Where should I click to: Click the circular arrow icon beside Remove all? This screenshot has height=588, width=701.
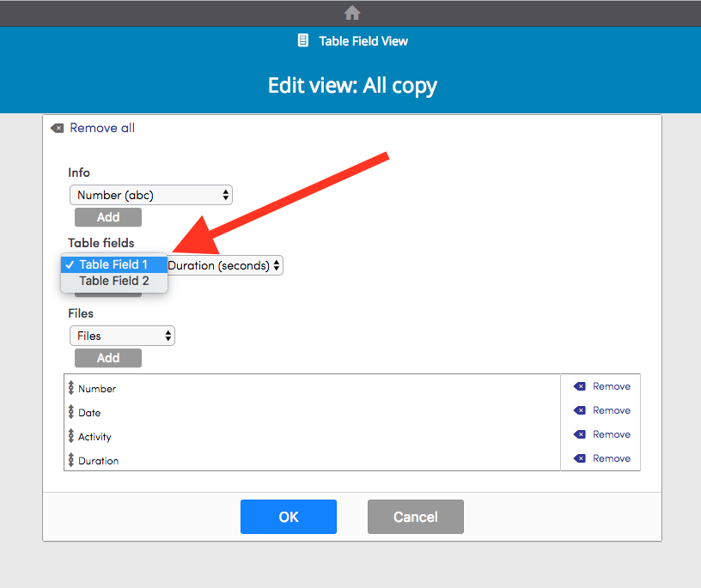57,128
